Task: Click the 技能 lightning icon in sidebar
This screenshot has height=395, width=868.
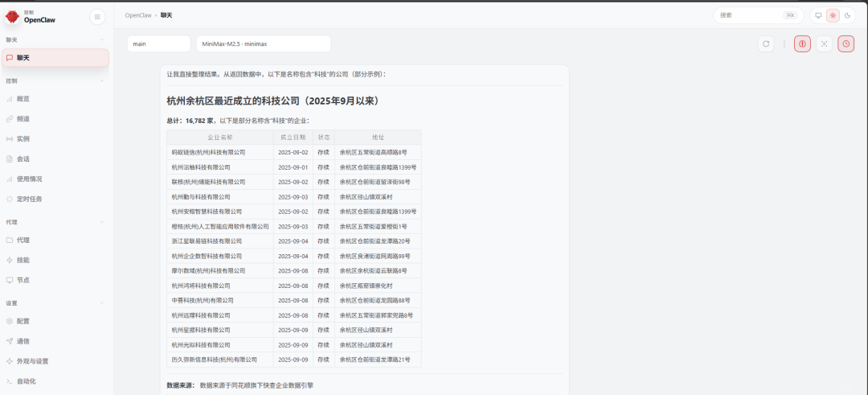Action: coord(10,260)
